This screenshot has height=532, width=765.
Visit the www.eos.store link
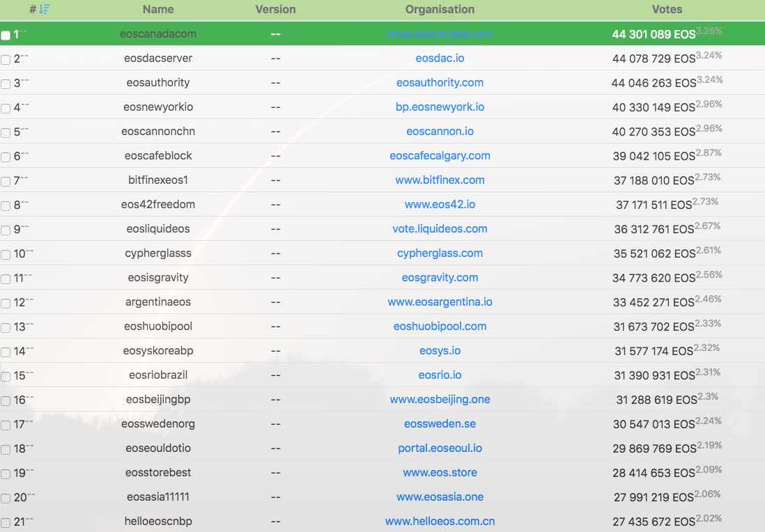(440, 473)
